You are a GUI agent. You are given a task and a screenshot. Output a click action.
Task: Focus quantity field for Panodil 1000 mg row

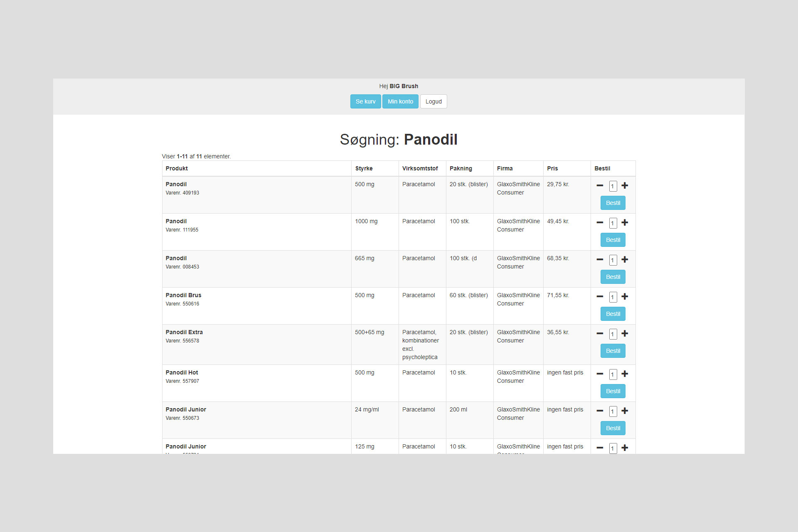(x=613, y=223)
